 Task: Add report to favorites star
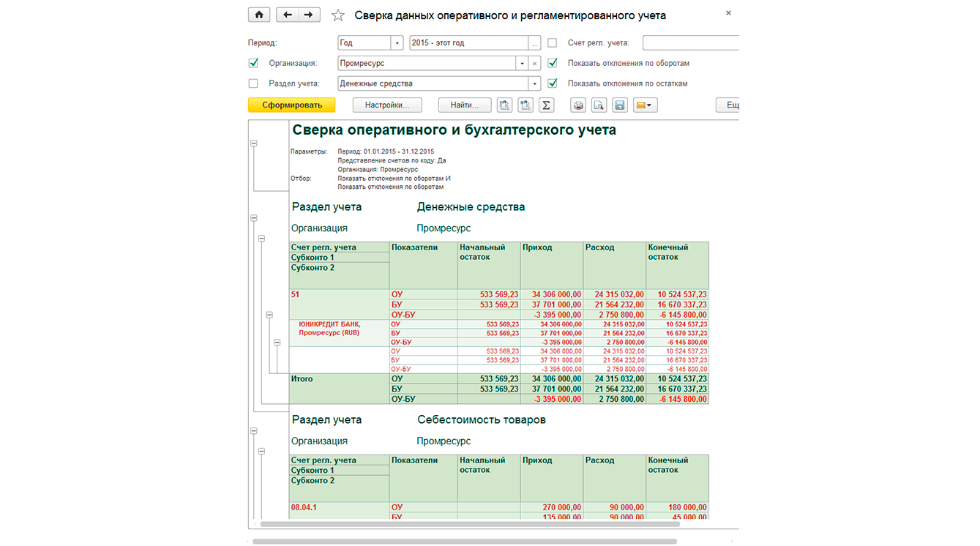point(337,15)
